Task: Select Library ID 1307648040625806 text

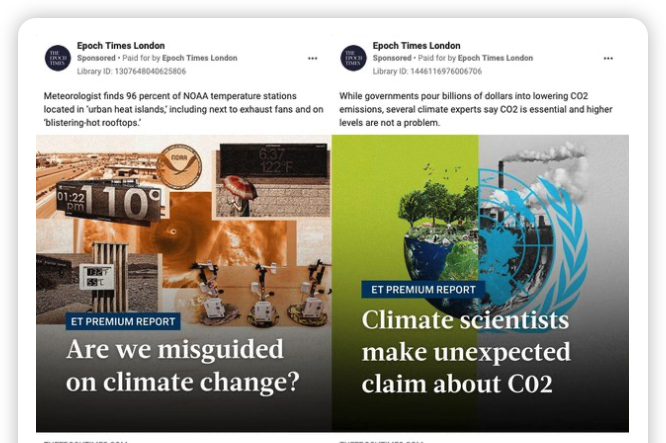Action: click(x=131, y=71)
